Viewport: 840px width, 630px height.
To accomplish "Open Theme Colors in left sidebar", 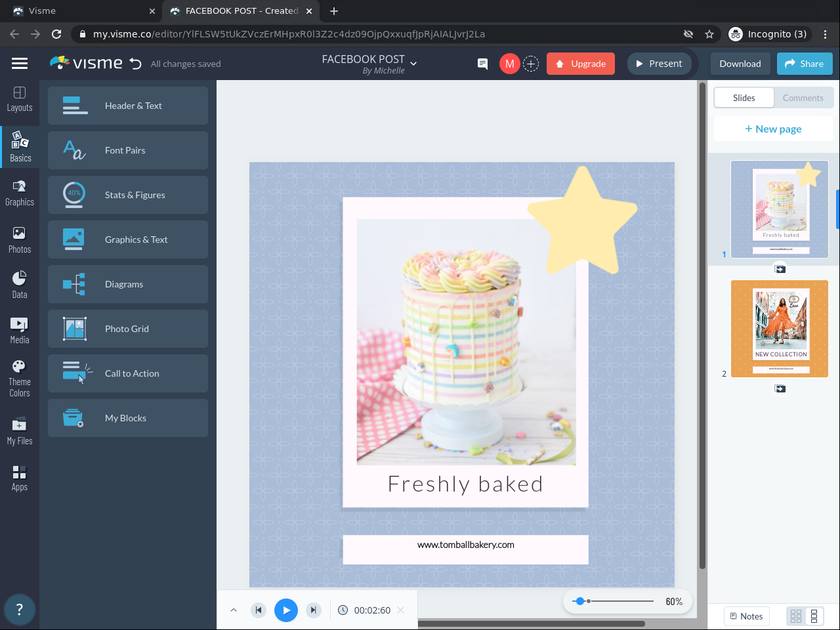I will tap(20, 378).
